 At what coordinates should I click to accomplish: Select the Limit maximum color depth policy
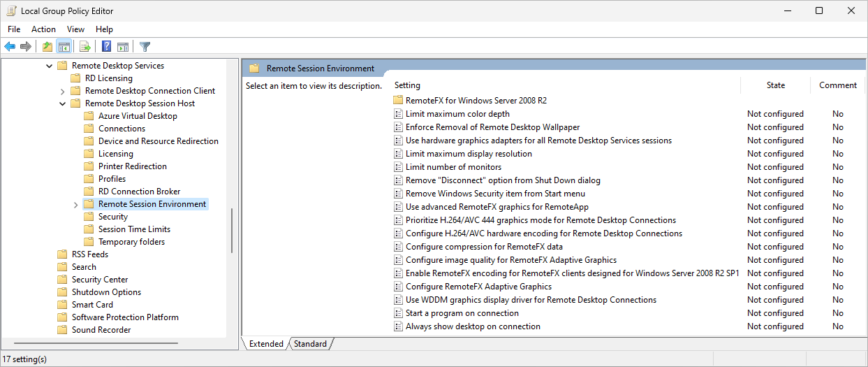pyautogui.click(x=457, y=114)
